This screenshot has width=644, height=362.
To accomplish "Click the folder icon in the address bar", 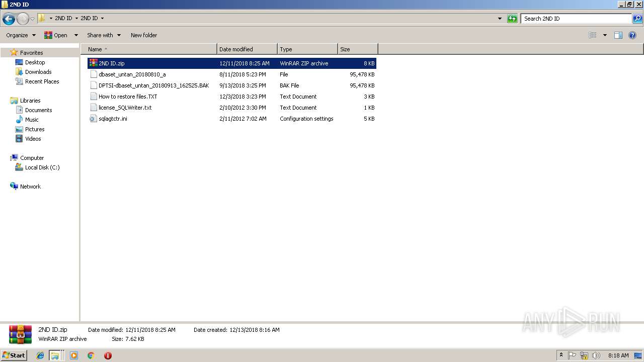I will pos(42,18).
